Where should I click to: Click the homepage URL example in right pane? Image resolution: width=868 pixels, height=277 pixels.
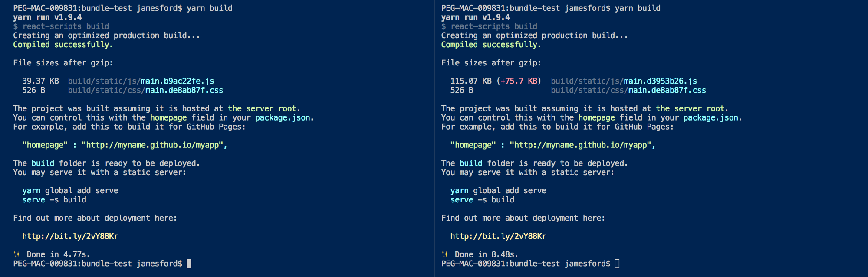pyautogui.click(x=582, y=145)
